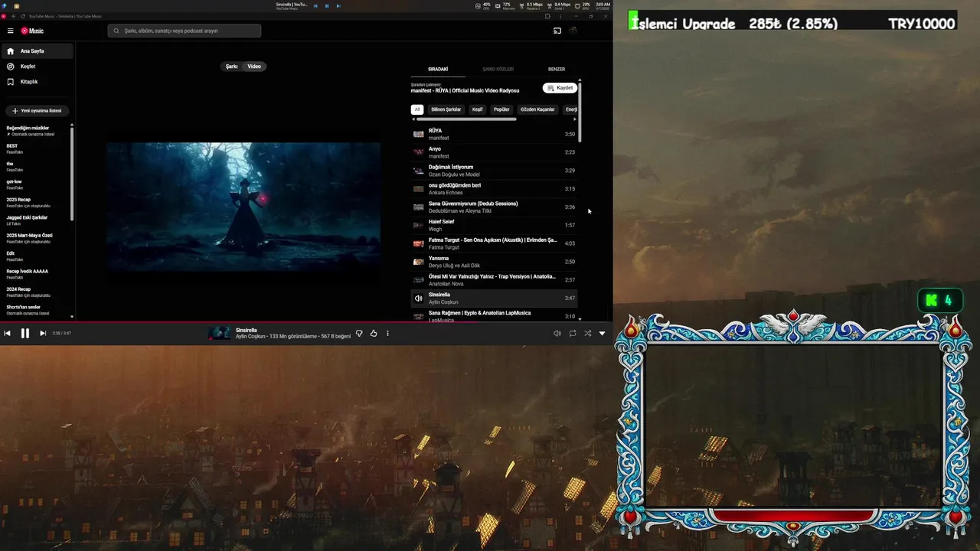Open the browser extensions puzzle icon
Viewport: 980px width, 551px height.
(547, 16)
